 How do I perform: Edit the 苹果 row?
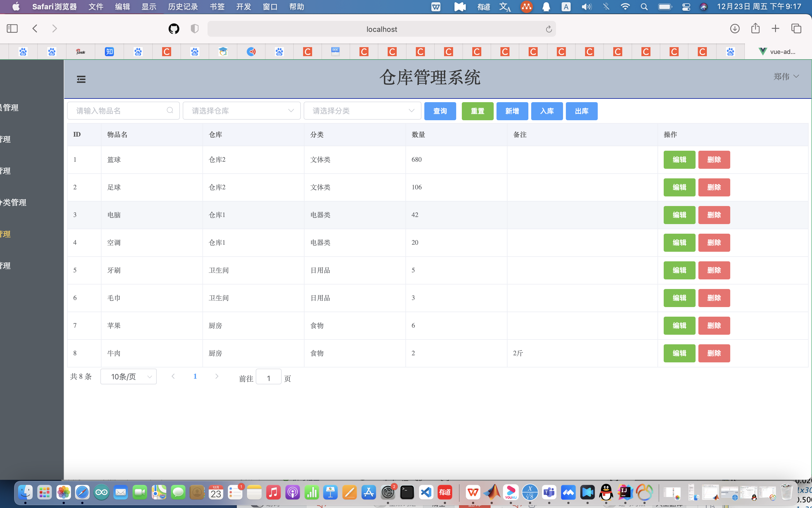(x=679, y=326)
